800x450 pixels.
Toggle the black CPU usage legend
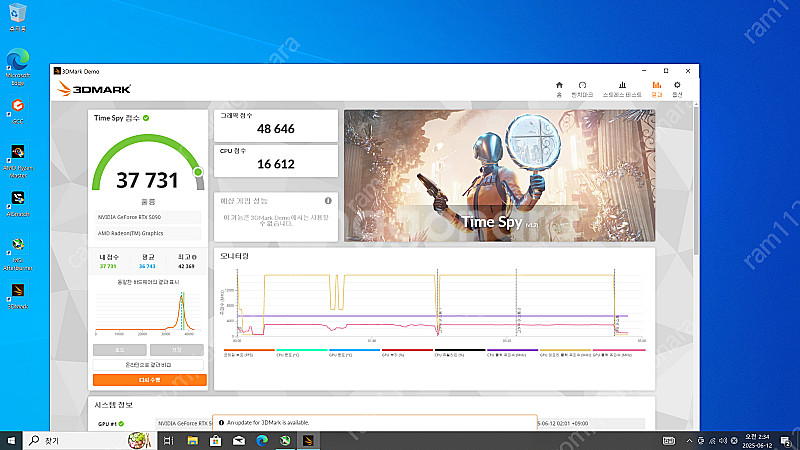(x=460, y=353)
